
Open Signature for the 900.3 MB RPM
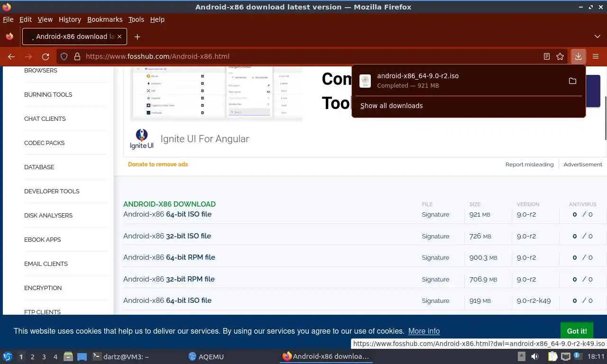pyautogui.click(x=435, y=257)
